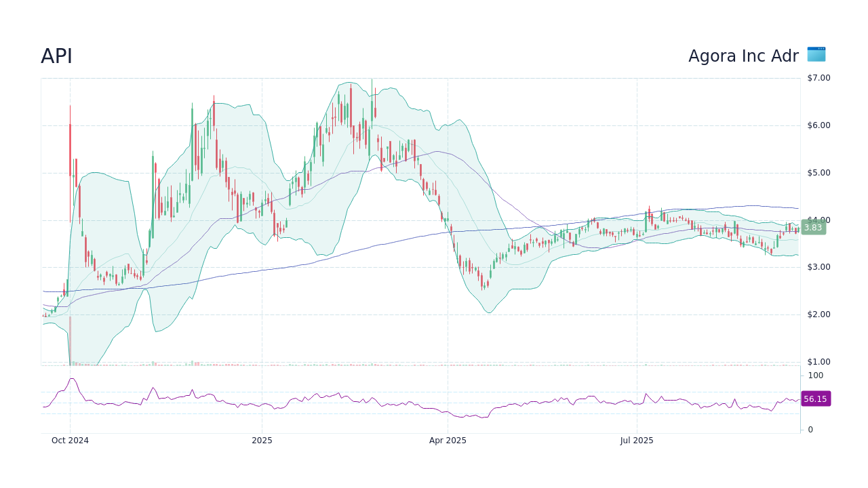The height and width of the screenshot is (488, 868).
Task: Click the Apr 2025 date label
Action: (448, 441)
